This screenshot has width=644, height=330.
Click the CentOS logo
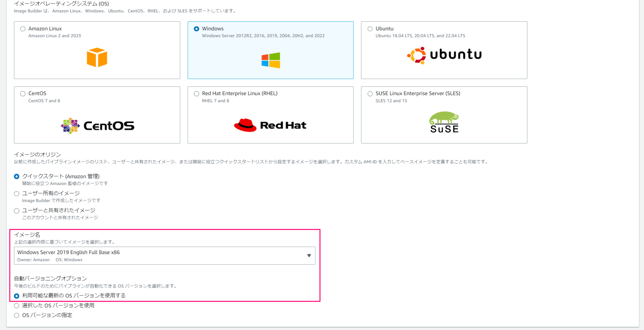[70, 125]
